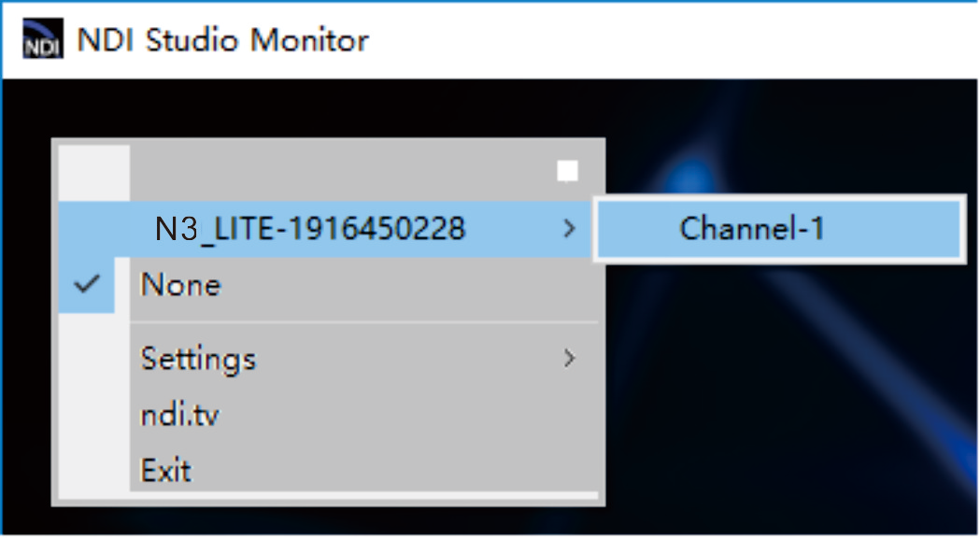Click the NDI logo icon in title bar
Image resolution: width=980 pixels, height=540 pixels.
pos(43,38)
